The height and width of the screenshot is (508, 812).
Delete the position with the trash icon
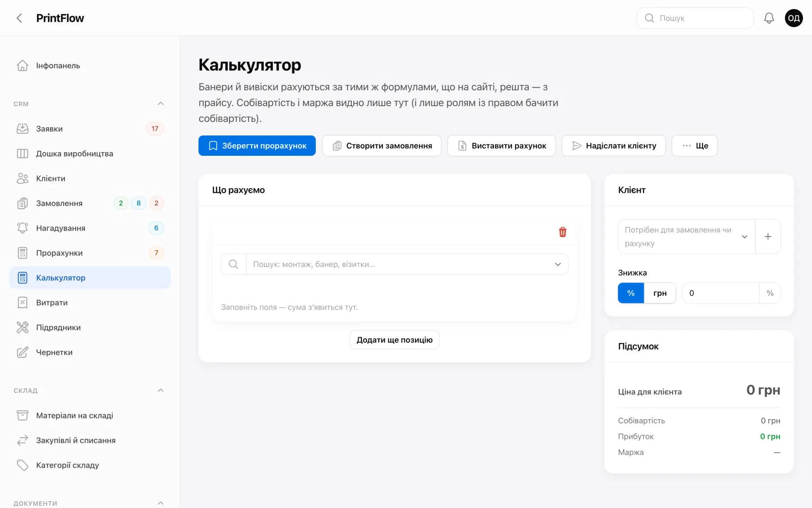click(x=563, y=232)
